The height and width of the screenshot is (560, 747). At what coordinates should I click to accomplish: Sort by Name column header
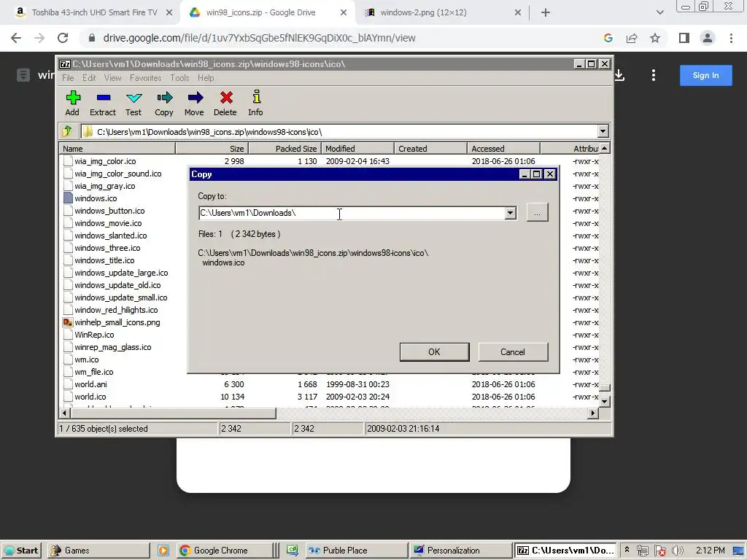(x=117, y=149)
